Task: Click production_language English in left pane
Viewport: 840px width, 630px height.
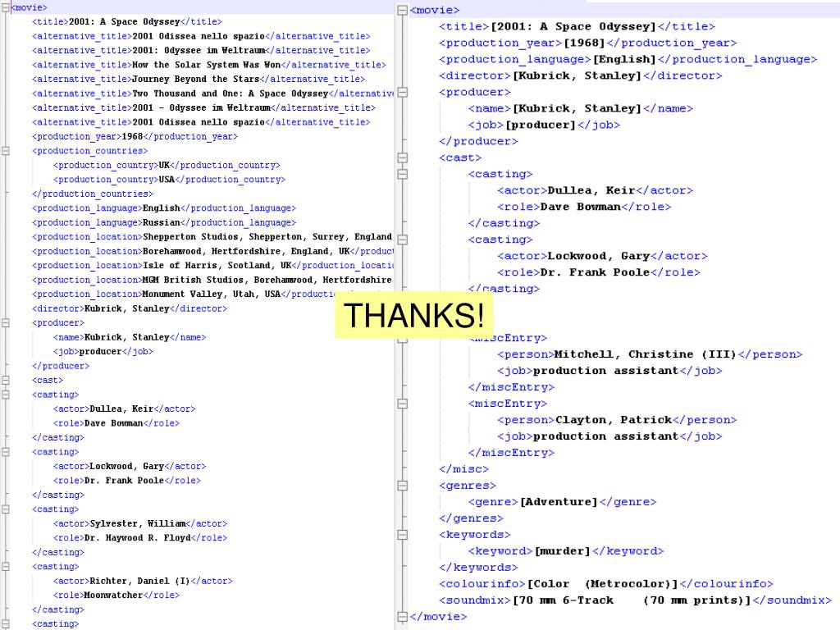Action: [x=164, y=208]
